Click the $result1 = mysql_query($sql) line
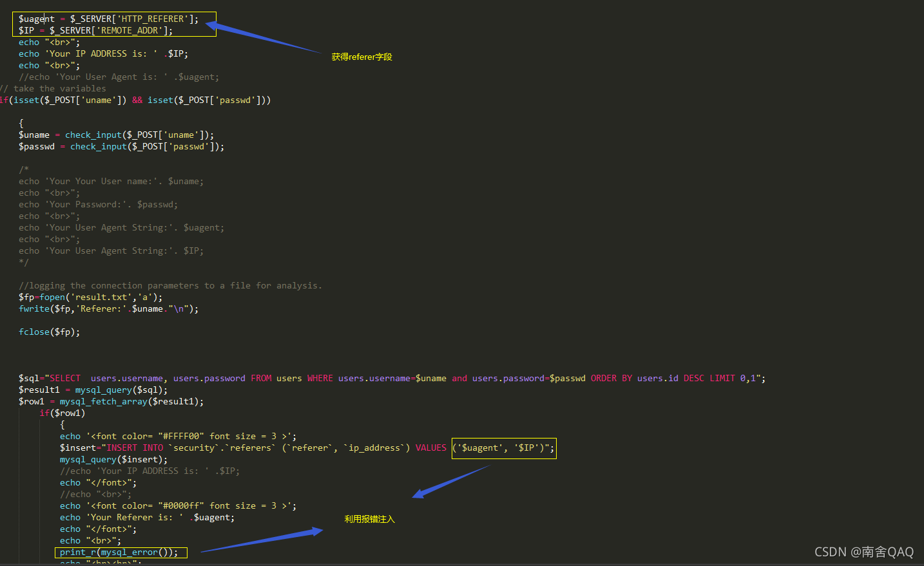 [93, 390]
